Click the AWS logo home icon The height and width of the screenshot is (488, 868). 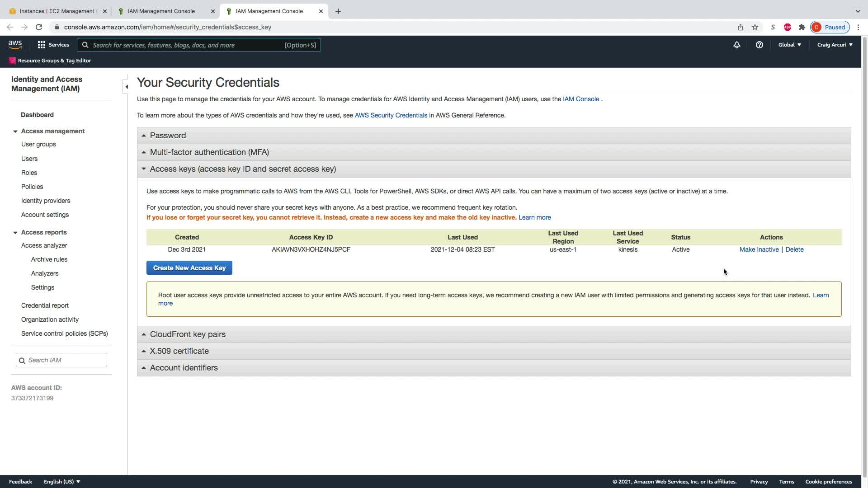pyautogui.click(x=15, y=44)
